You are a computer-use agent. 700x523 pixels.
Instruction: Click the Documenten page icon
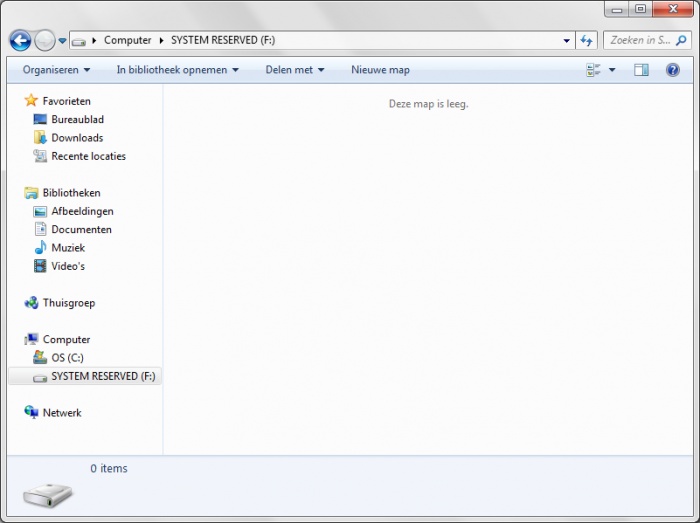tap(40, 229)
